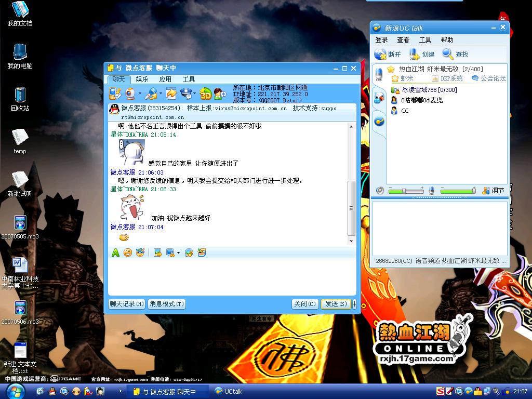Switch to the 工具 tab in QQ chat

pyautogui.click(x=189, y=79)
